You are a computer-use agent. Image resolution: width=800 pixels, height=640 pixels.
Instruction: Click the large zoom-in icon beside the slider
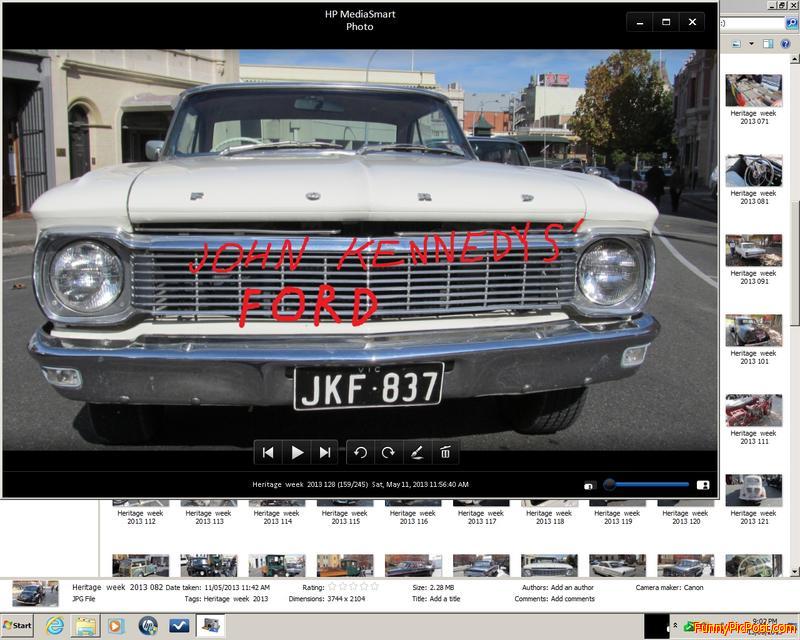(x=703, y=485)
